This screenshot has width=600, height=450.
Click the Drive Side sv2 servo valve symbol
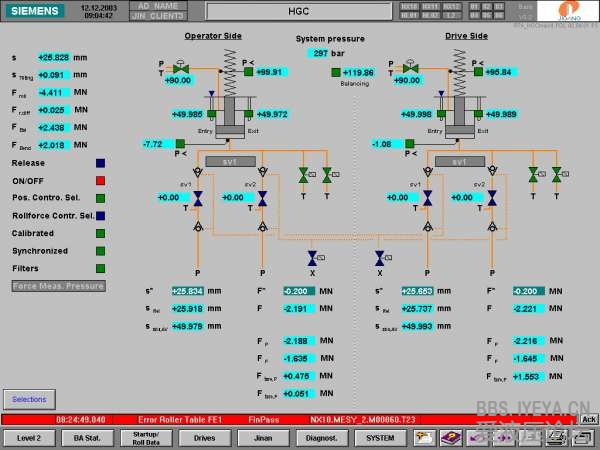click(x=492, y=200)
